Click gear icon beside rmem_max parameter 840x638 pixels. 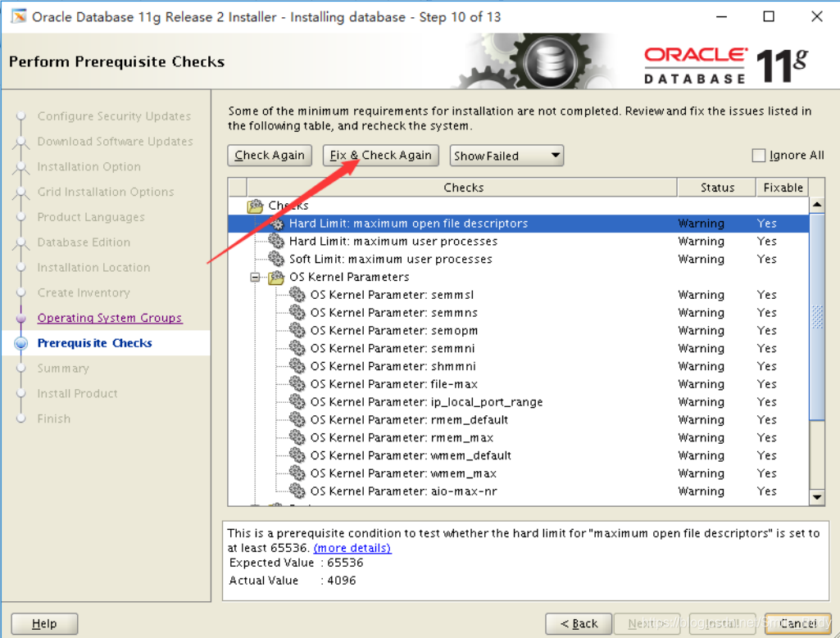tap(297, 438)
